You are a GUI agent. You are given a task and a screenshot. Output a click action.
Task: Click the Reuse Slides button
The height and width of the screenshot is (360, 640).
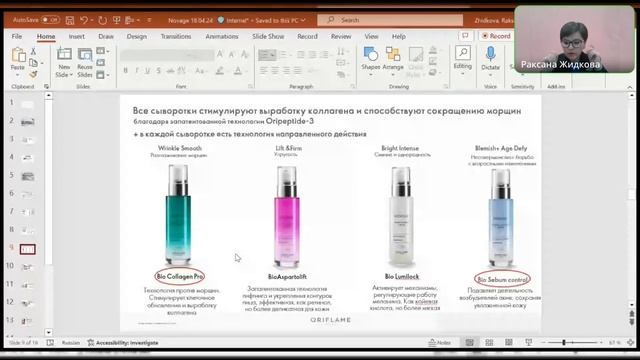(x=84, y=62)
